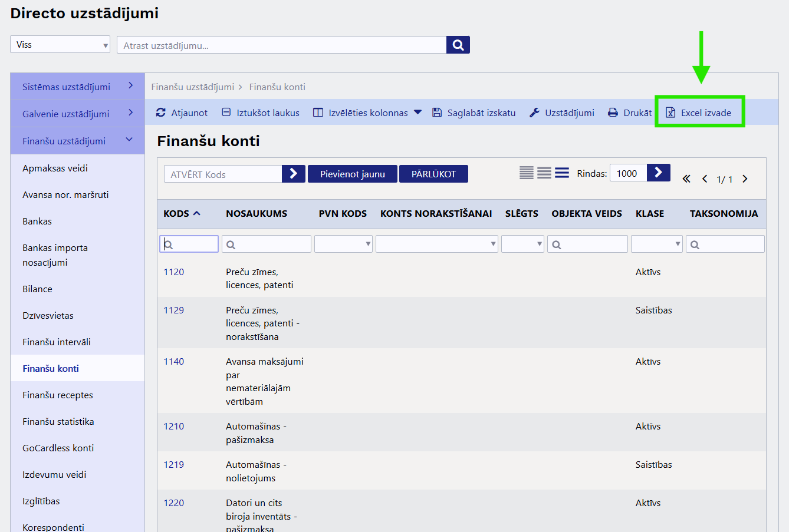Click the Atjaunot refresh icon
The width and height of the screenshot is (789, 532).
[161, 113]
